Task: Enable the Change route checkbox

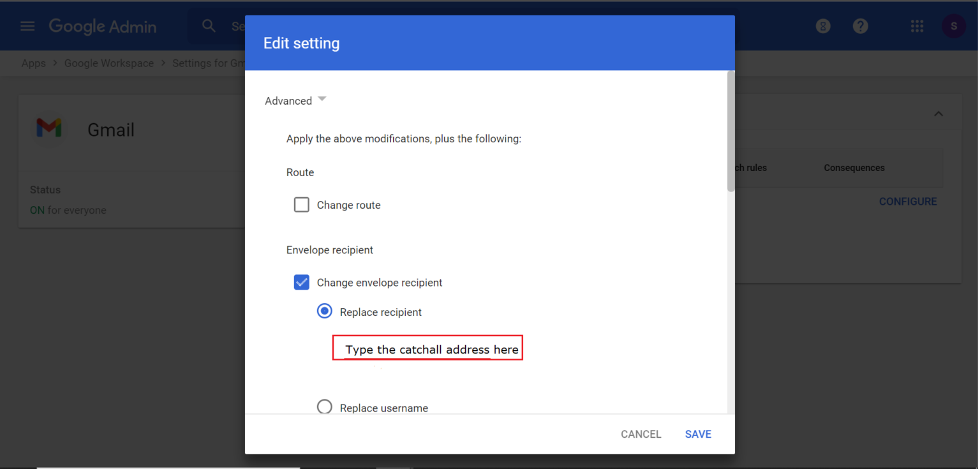Action: point(302,205)
